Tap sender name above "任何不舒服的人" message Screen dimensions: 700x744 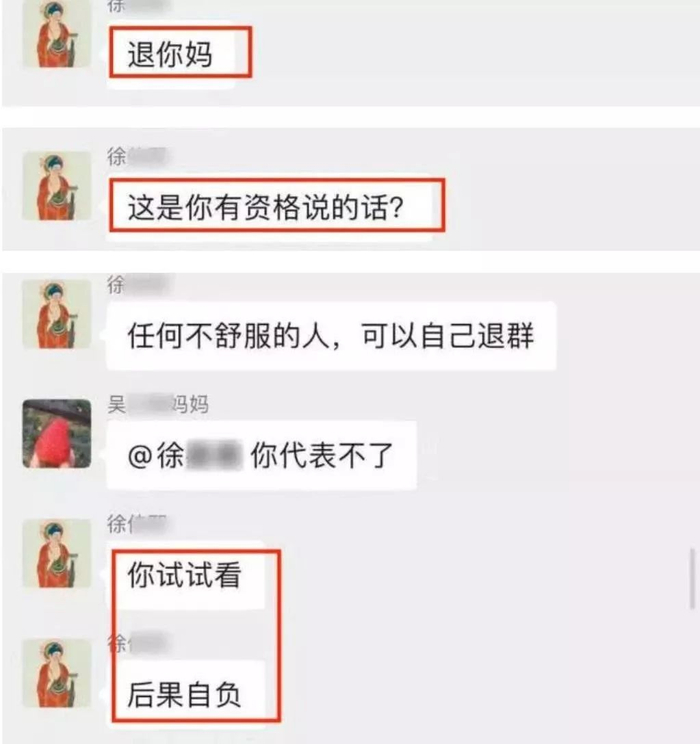pos(136,284)
